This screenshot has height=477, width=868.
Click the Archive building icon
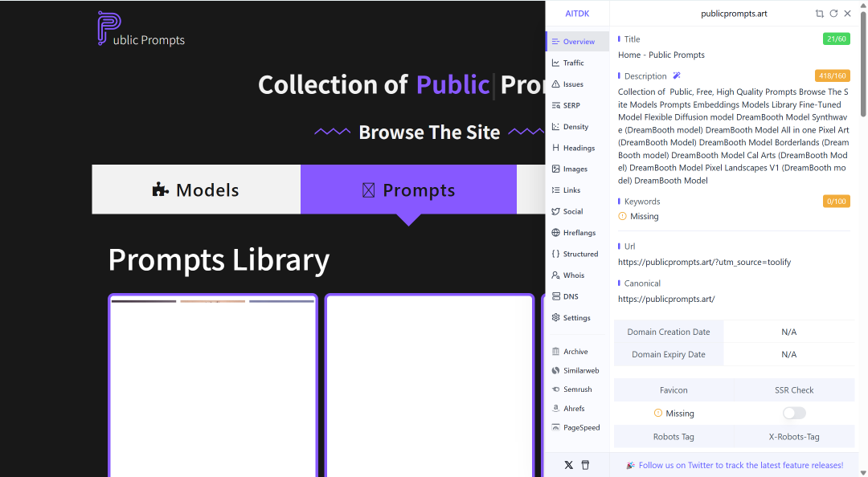(x=556, y=352)
